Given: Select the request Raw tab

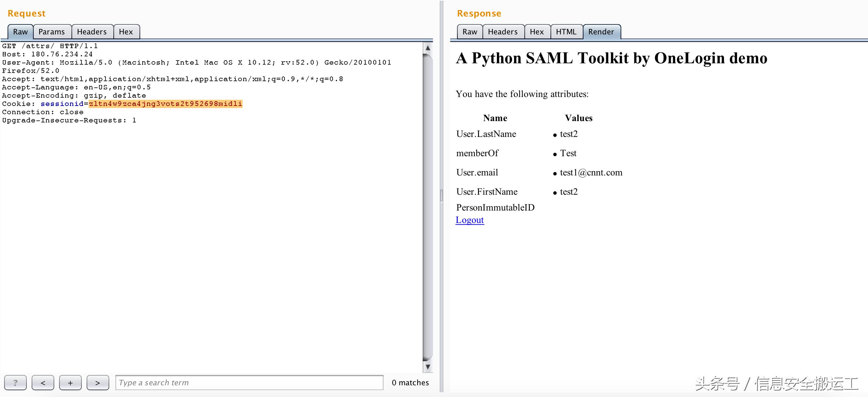Looking at the screenshot, I should 20,32.
